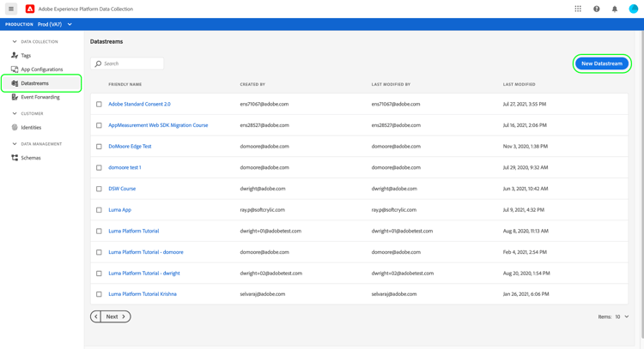Click the Last Modified column header
Image resolution: width=644 pixels, height=349 pixels.
[x=519, y=85]
